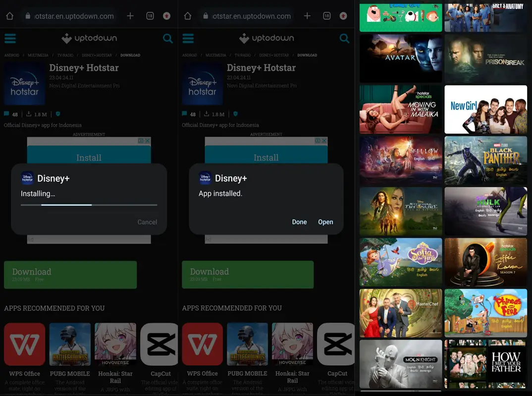Click red update icon in middle browser
This screenshot has width=532, height=396.
343,16
